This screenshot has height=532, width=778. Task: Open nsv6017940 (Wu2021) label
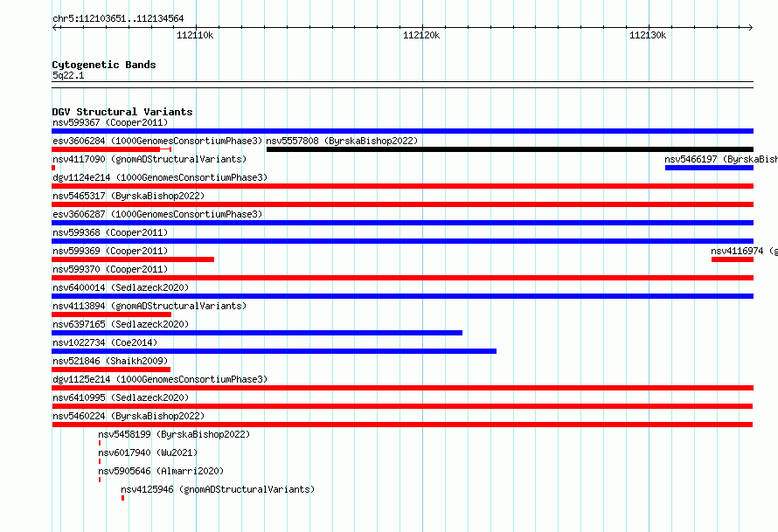tap(148, 453)
